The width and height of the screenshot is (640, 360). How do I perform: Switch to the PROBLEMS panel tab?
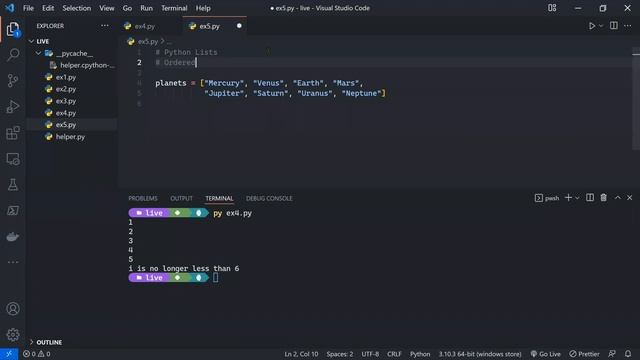(x=143, y=198)
